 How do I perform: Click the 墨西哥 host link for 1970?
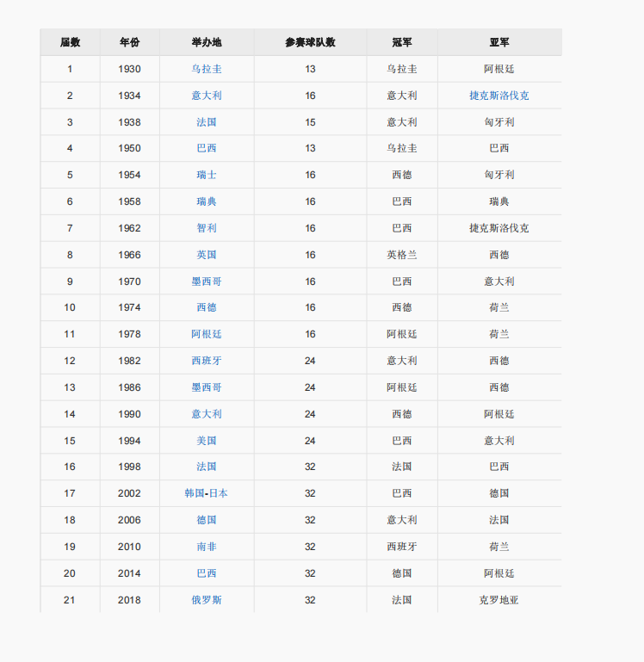pyautogui.click(x=207, y=282)
